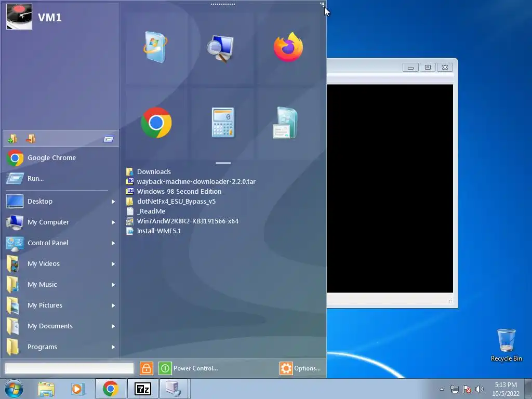Click the add pinned item icon
This screenshot has width=532, height=399.
pos(12,138)
